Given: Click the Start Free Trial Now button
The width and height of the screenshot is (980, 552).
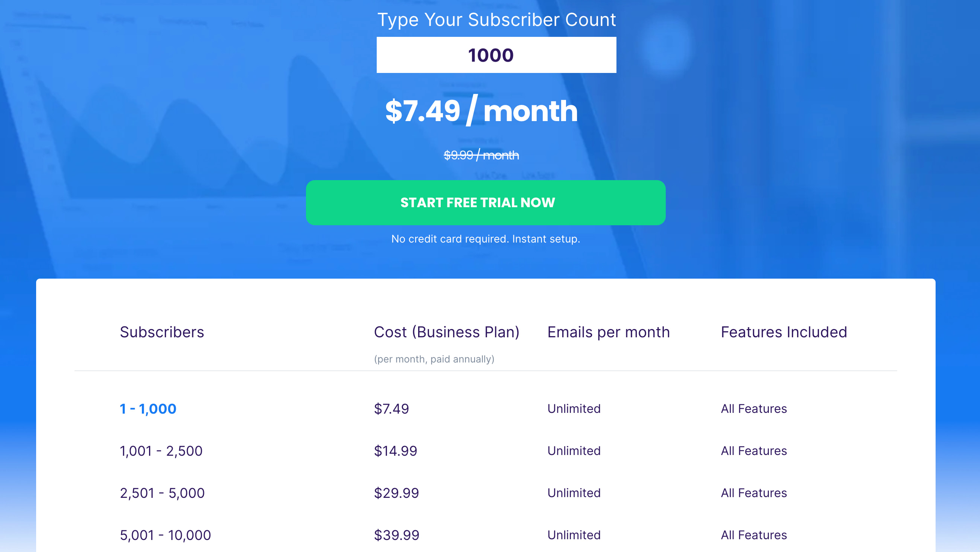Looking at the screenshot, I should pyautogui.click(x=485, y=203).
